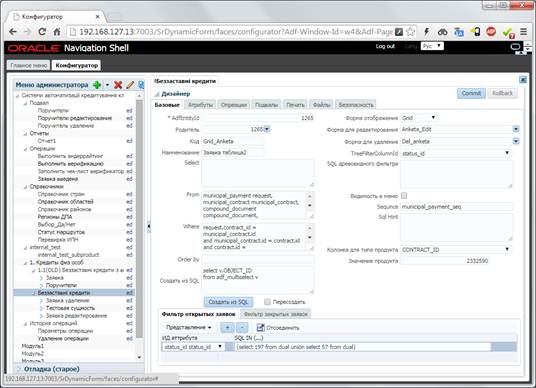Viewport: 536px width, 388px height.
Task: Collapse the left panel using splitter arrow
Action: (148, 226)
